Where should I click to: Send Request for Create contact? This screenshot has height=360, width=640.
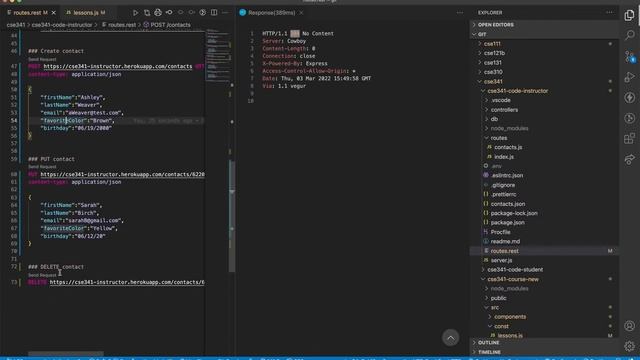coord(42,59)
